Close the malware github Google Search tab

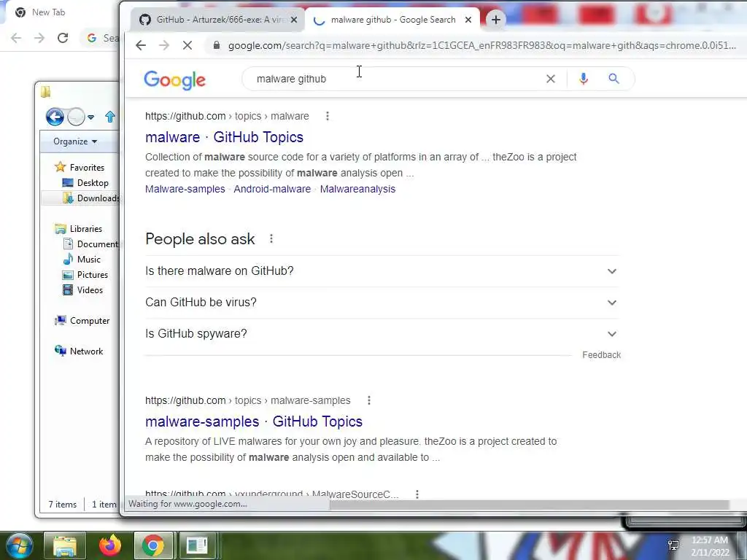tap(468, 20)
